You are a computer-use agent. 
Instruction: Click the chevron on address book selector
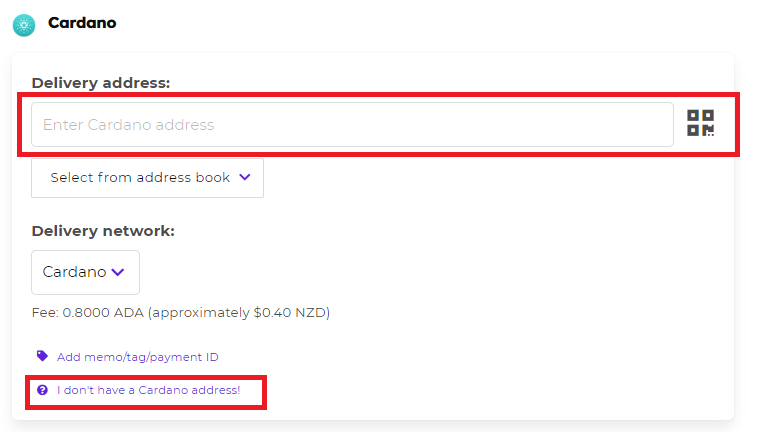tap(245, 178)
